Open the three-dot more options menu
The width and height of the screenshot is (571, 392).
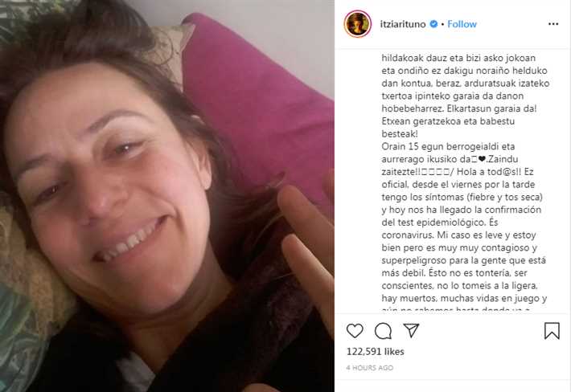pyautogui.click(x=553, y=24)
